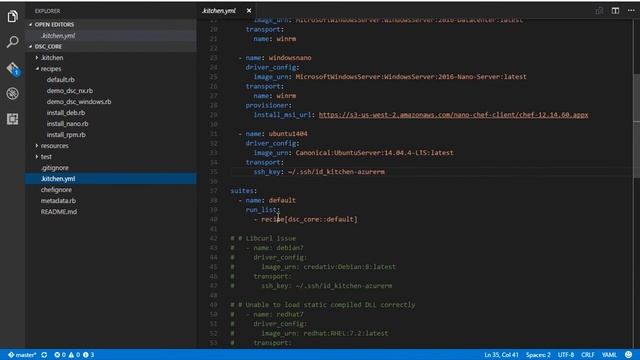
Task: Click the synchronize changes icon
Action: pyautogui.click(x=44, y=355)
